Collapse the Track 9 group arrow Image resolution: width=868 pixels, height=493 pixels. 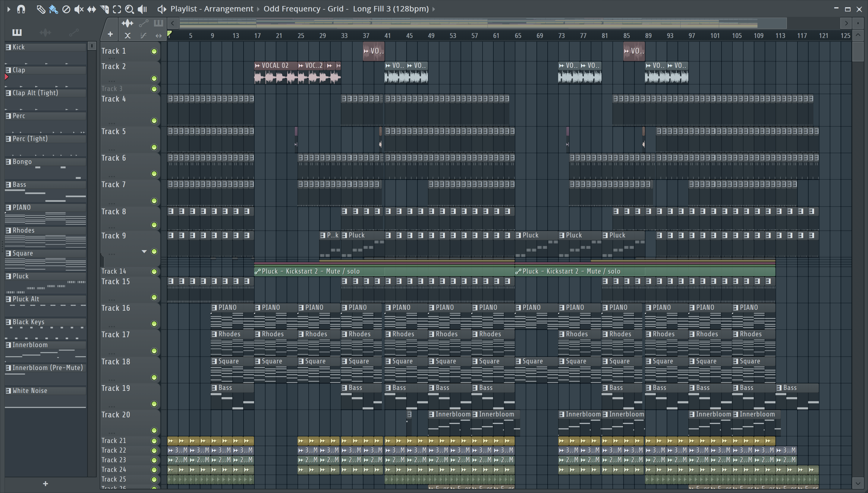pos(144,252)
